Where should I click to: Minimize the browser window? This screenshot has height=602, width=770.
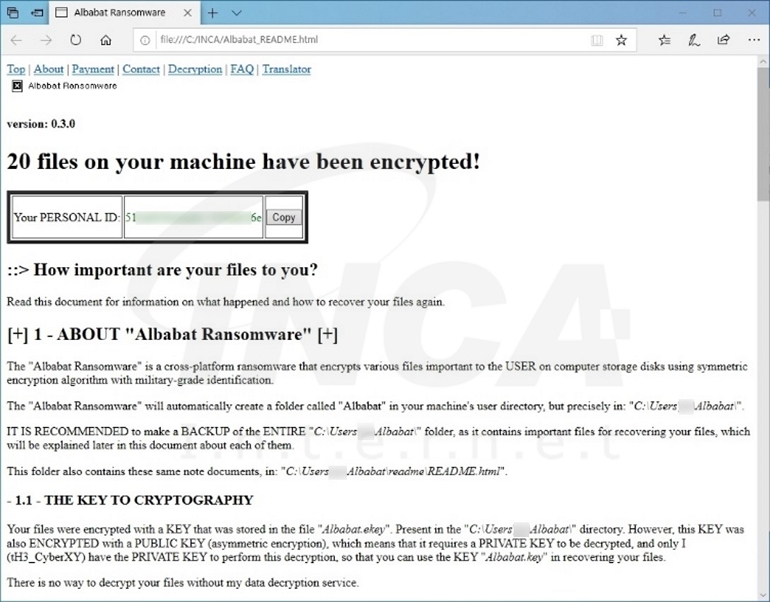tap(683, 13)
